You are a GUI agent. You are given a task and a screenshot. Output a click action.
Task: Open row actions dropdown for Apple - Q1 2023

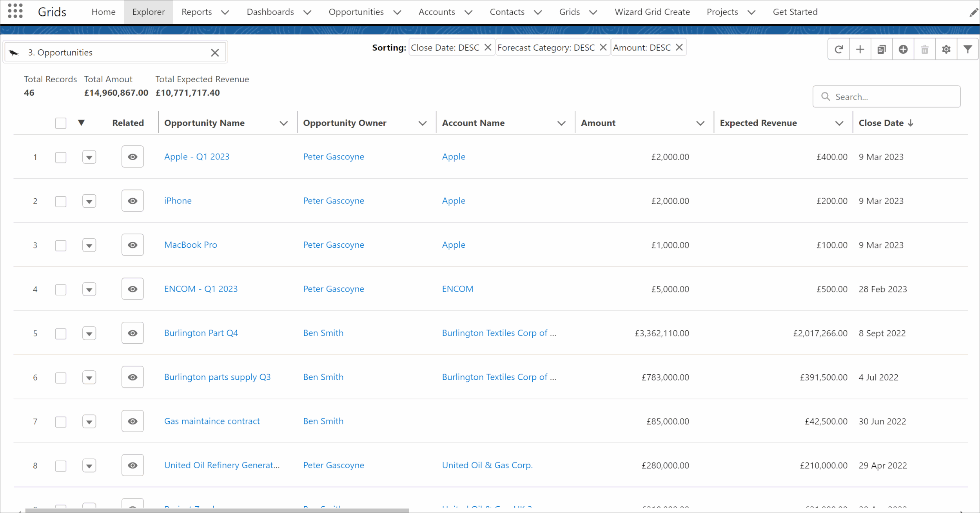[x=89, y=158]
